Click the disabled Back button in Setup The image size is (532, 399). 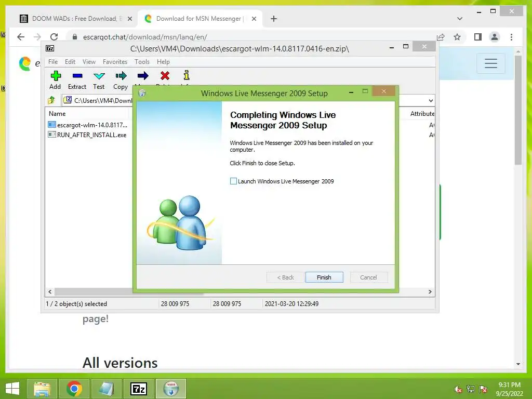click(x=285, y=277)
